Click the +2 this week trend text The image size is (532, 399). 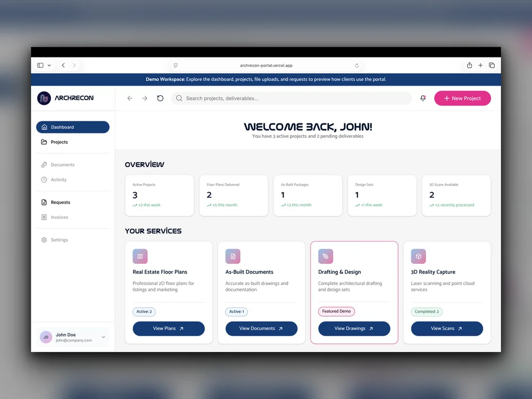click(149, 205)
